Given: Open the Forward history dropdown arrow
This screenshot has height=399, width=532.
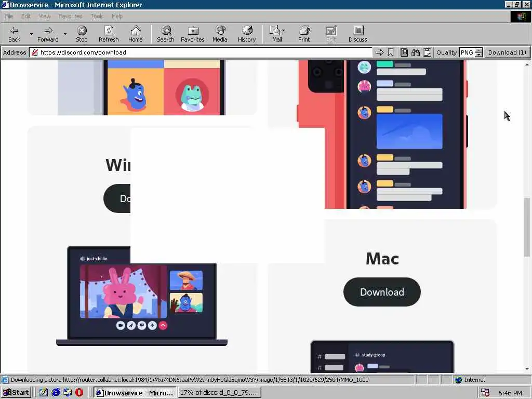Looking at the screenshot, I should 65,34.
